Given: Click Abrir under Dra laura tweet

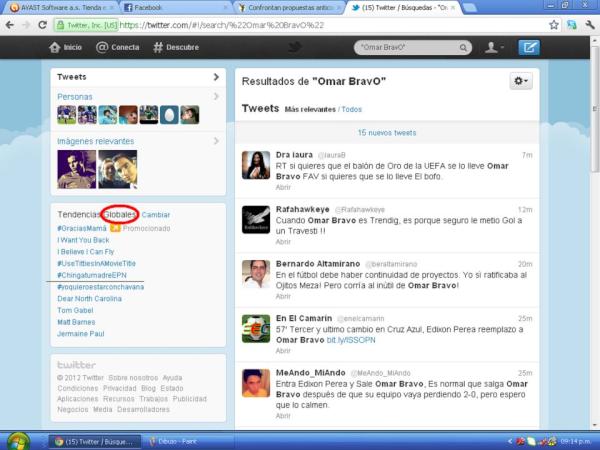Looking at the screenshot, I should [x=283, y=187].
